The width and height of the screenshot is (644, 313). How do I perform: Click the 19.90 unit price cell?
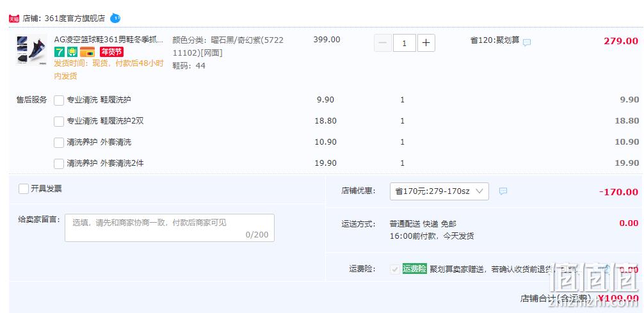tap(326, 163)
